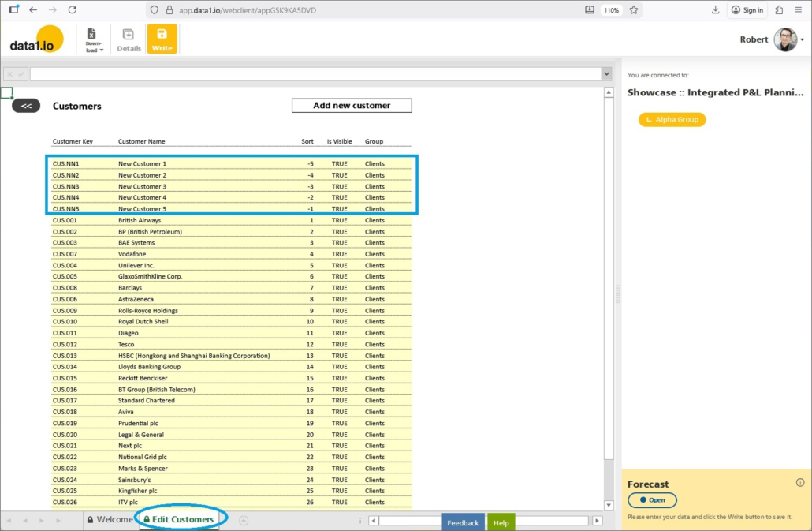Click the browser downloads arrow icon
Viewport: 812px width, 531px height.
[715, 10]
